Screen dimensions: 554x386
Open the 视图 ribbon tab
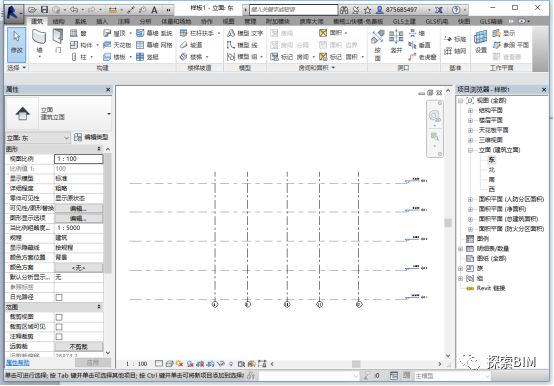228,22
